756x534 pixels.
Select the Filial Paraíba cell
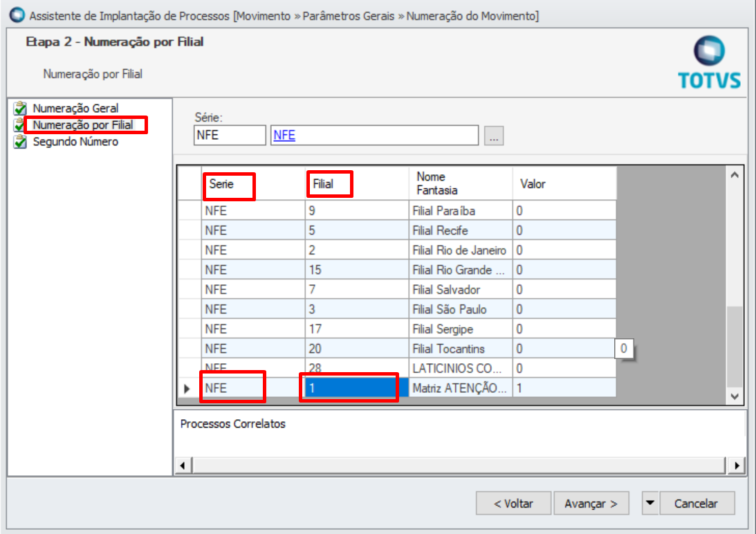click(461, 211)
